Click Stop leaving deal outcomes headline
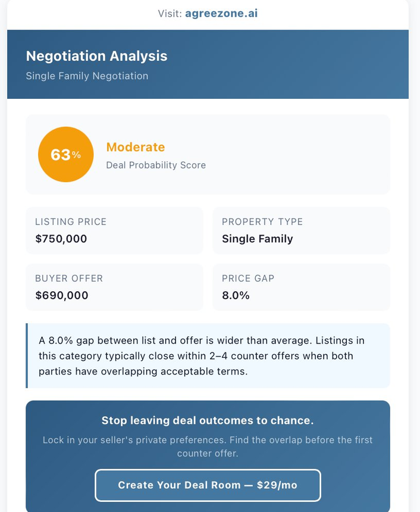The width and height of the screenshot is (420, 512). [208, 420]
